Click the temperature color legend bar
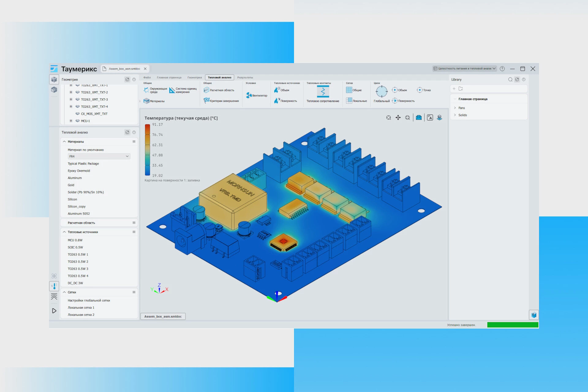Screen dimensions: 588x392 [147, 149]
